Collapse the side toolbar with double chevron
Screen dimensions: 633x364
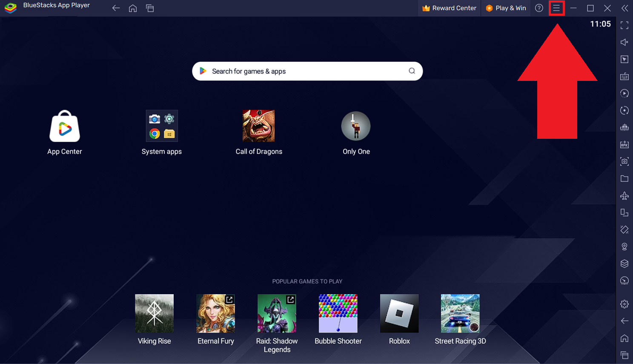[x=624, y=8]
